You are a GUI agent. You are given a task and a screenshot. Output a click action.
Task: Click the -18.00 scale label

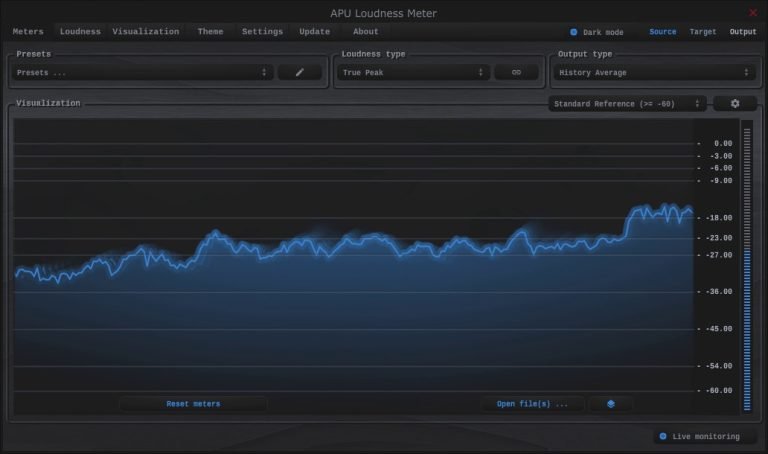(719, 217)
